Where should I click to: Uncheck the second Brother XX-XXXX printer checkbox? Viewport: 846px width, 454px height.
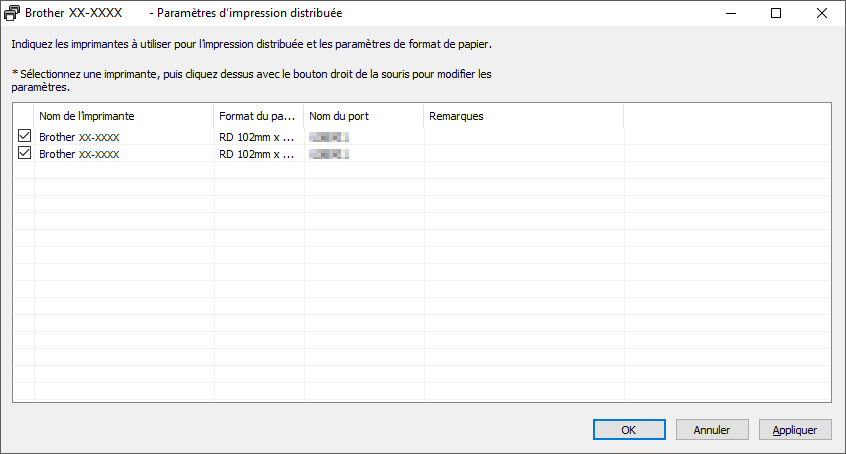coord(24,153)
